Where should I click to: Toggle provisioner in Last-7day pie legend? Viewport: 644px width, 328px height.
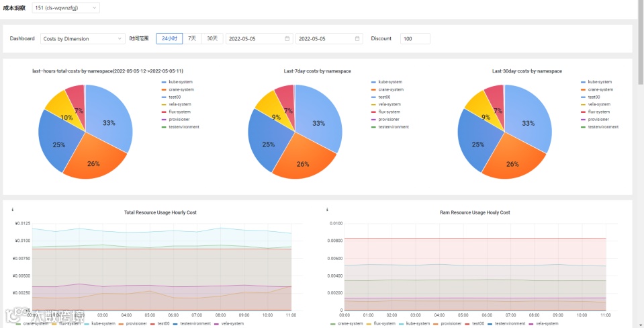pyautogui.click(x=385, y=119)
